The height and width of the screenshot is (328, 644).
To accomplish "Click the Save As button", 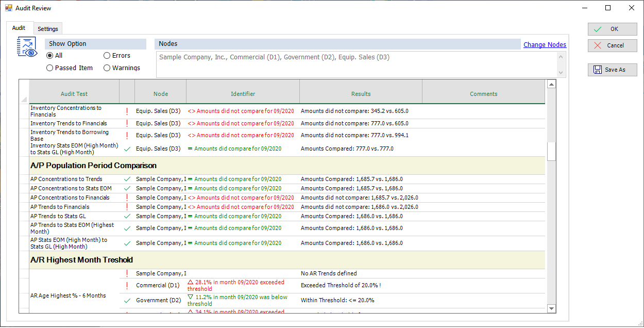I will coord(612,70).
